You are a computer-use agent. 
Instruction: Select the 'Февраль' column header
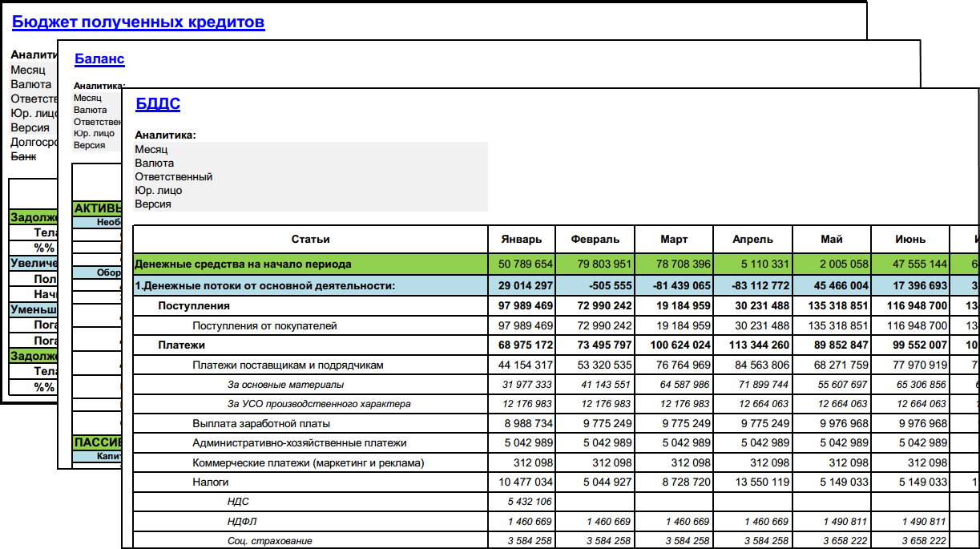(x=595, y=239)
